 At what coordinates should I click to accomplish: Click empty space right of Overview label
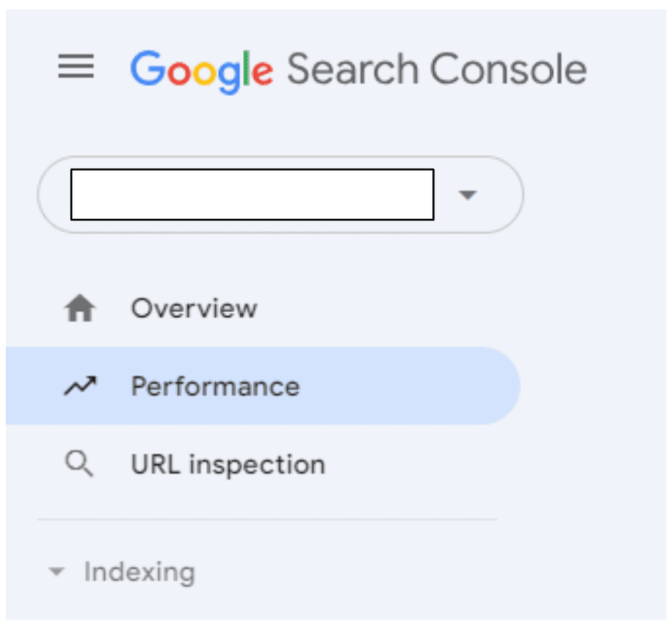click(x=383, y=309)
